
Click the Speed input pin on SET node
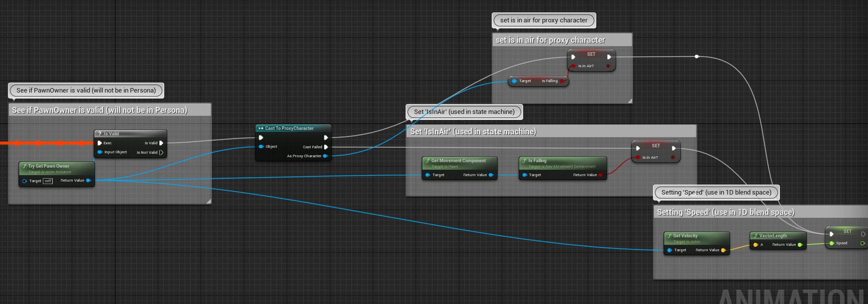tap(832, 243)
